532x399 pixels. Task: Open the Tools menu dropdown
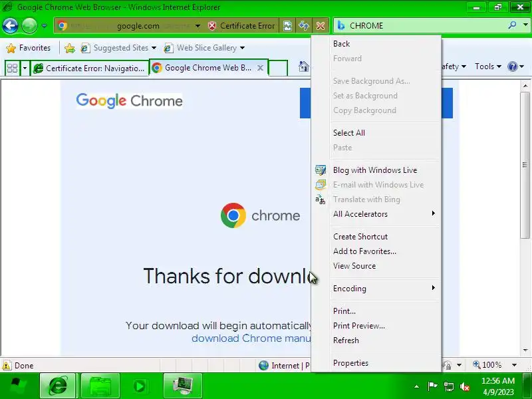pyautogui.click(x=488, y=66)
